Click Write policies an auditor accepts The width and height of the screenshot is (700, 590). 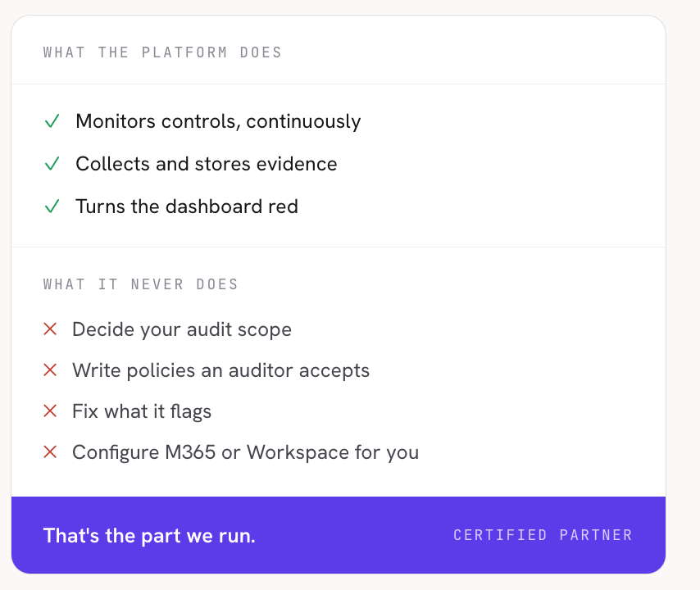click(221, 370)
